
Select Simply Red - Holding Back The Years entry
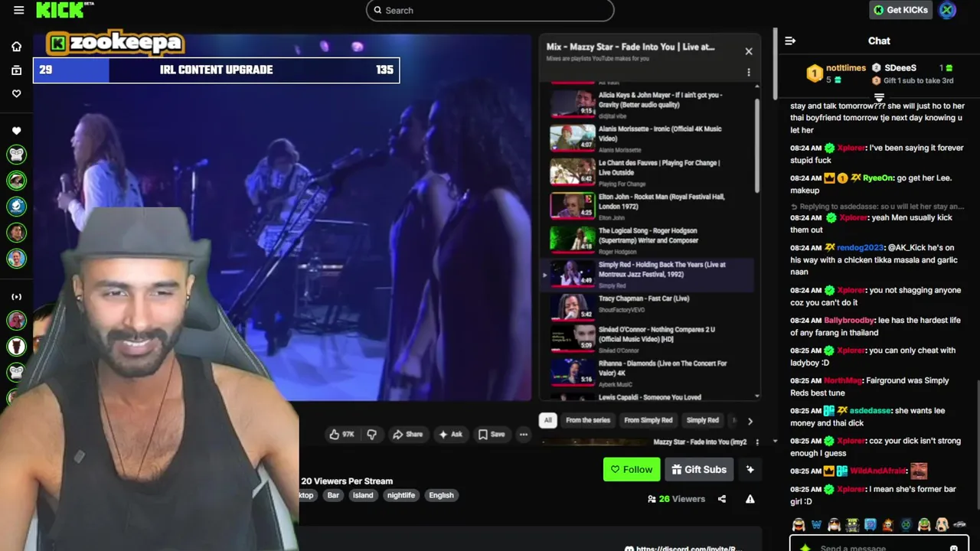point(648,274)
